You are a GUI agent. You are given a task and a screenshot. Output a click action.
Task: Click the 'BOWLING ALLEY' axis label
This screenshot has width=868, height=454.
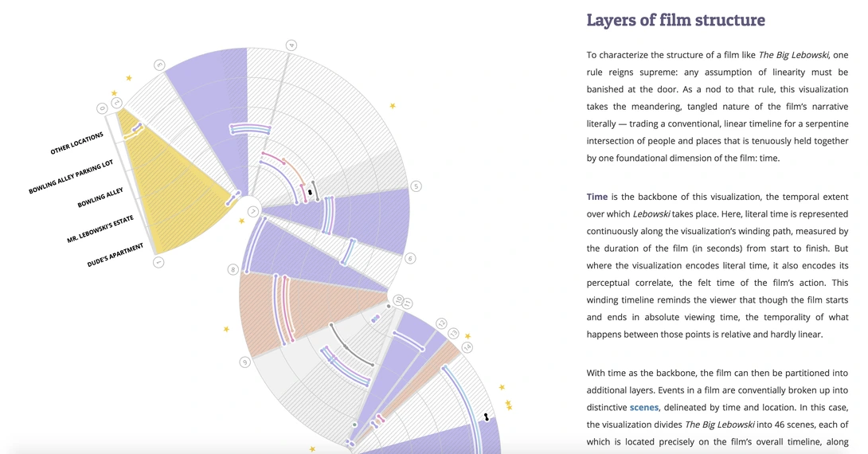pos(100,198)
